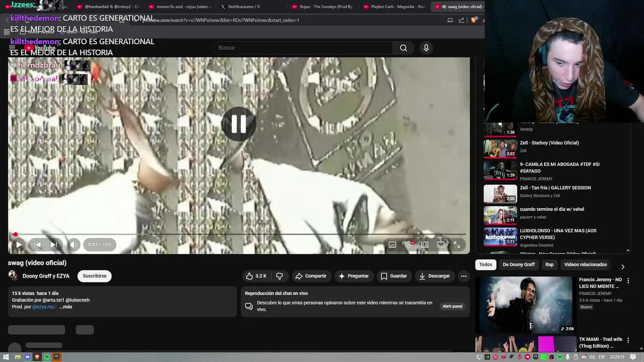
Task: Save video with Guardar button
Action: tap(394, 276)
